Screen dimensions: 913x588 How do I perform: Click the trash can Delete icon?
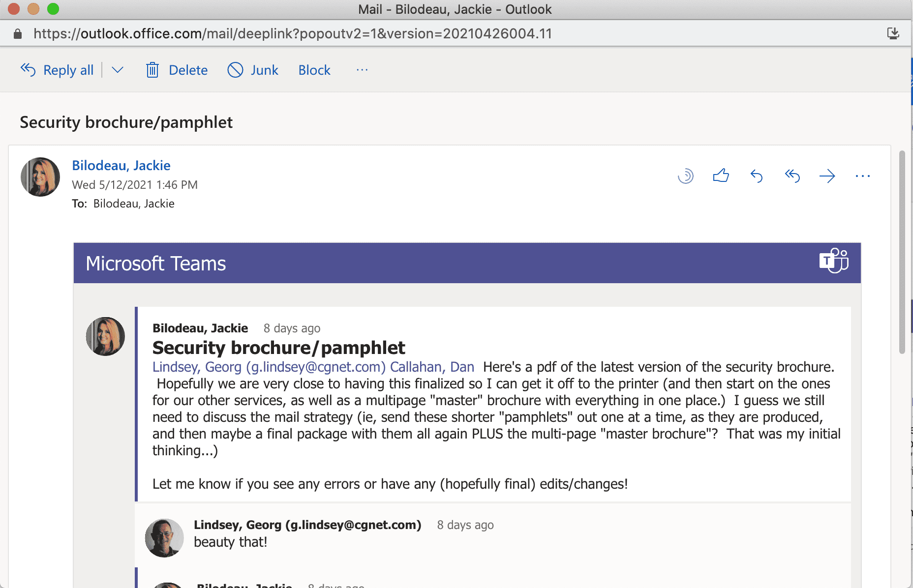click(x=152, y=70)
